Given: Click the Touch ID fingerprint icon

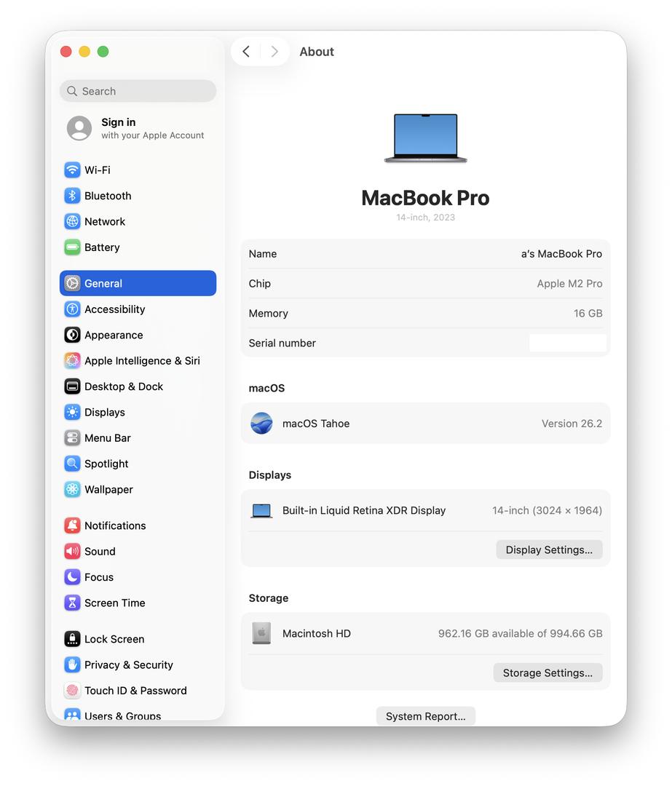Looking at the screenshot, I should [x=72, y=690].
